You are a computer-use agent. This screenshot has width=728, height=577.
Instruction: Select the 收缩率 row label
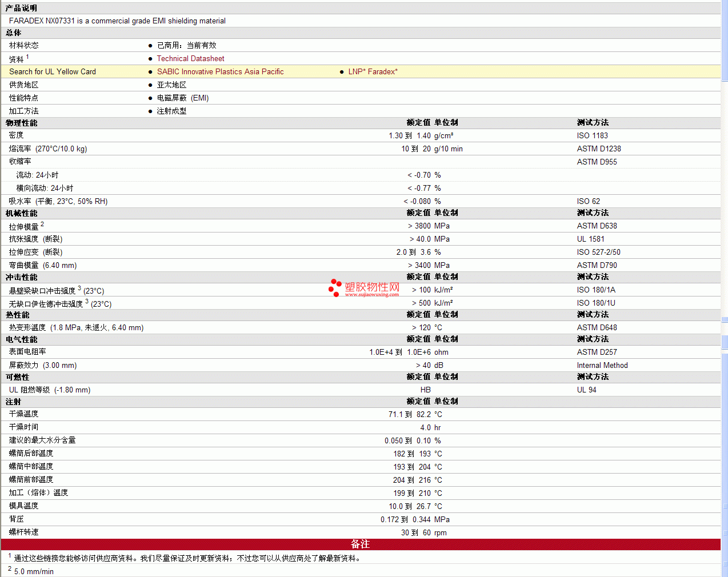click(20, 162)
